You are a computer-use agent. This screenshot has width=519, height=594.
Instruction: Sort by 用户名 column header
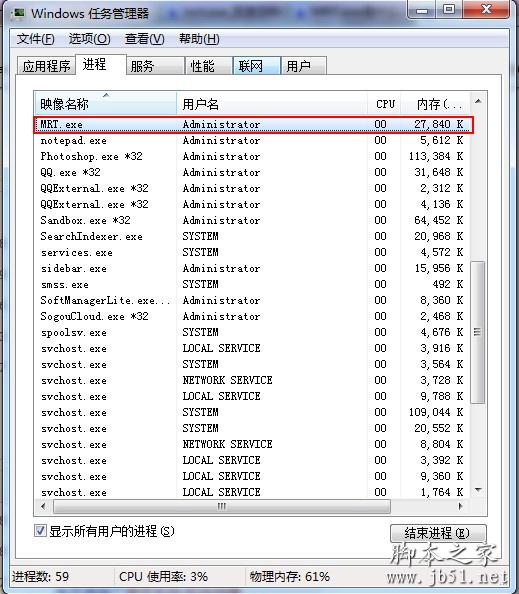(272, 103)
